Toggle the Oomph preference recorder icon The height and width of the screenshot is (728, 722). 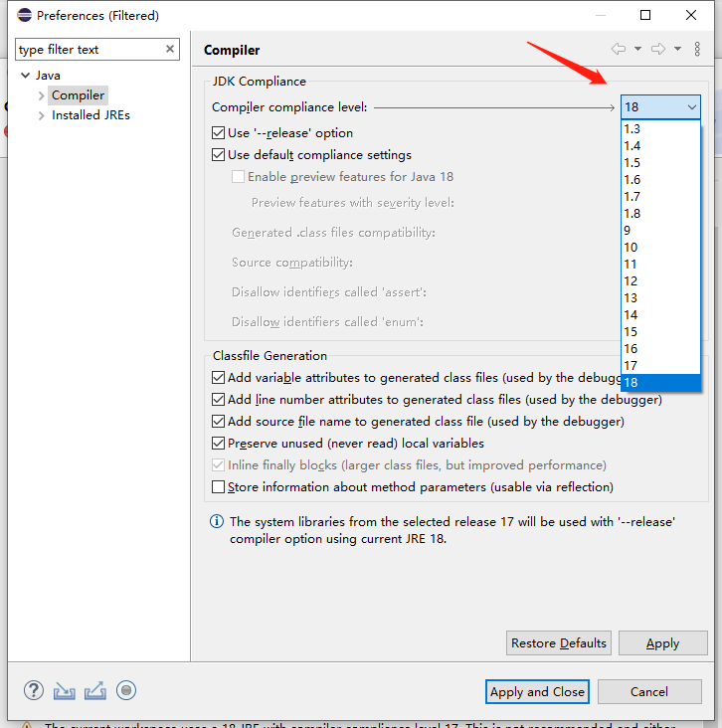click(x=126, y=690)
